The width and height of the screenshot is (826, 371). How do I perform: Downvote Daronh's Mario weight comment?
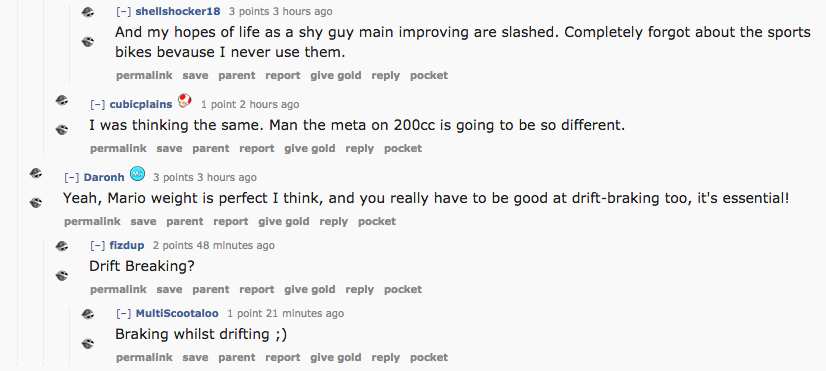tap(36, 202)
